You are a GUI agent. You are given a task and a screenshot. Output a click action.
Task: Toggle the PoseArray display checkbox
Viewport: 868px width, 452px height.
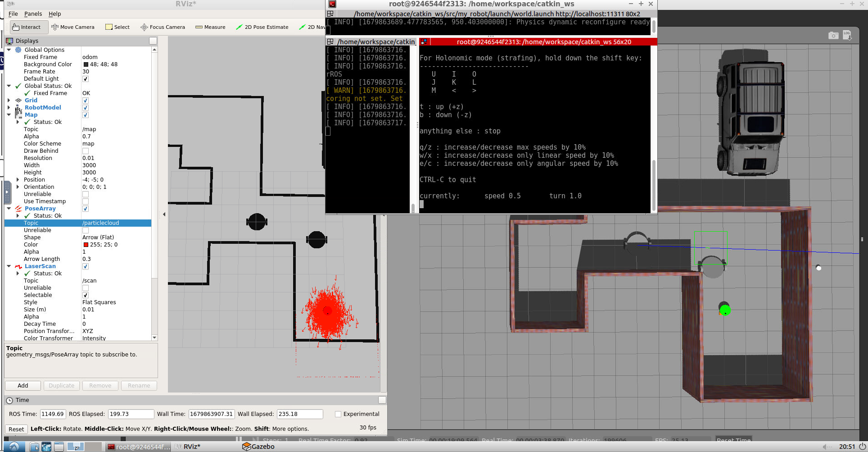86,209
